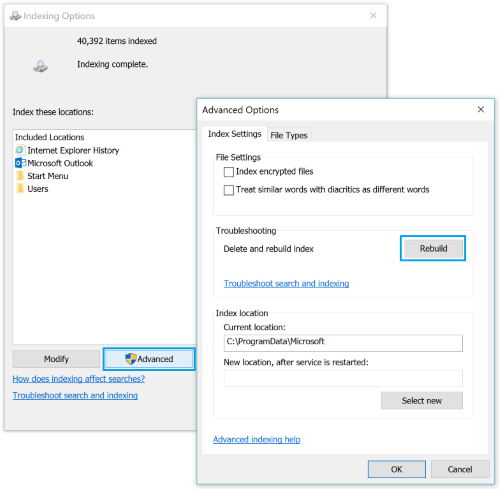Select the Microsoft Outlook icon
The height and width of the screenshot is (489, 500).
click(x=20, y=163)
